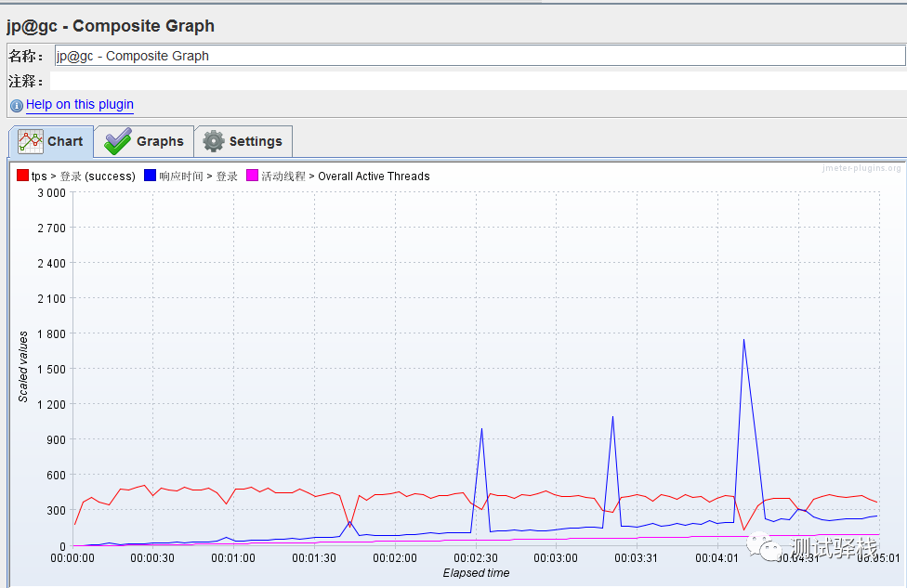Open the Settings tab

tap(243, 141)
